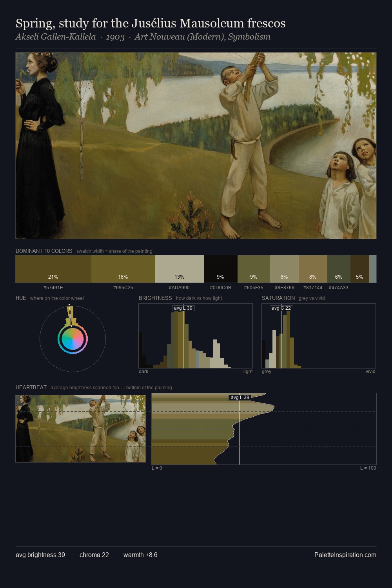Select the 8% swatch #8E8766
Image resolution: width=392 pixels, height=588 pixels.
pyautogui.click(x=285, y=269)
